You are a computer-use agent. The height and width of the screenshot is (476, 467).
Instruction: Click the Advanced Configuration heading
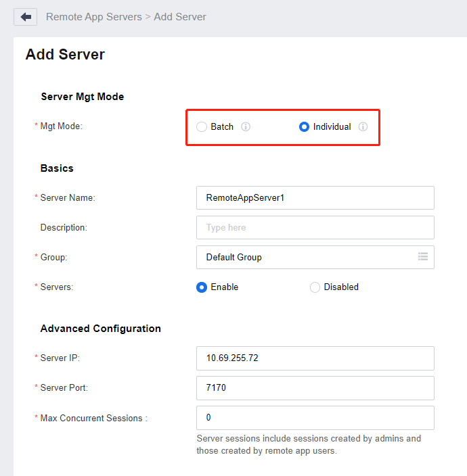[101, 329]
